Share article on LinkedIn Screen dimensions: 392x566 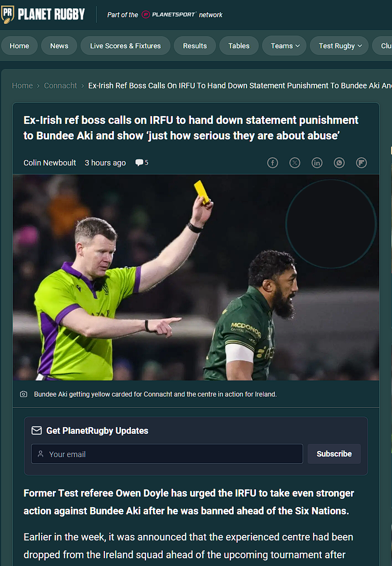click(x=317, y=163)
